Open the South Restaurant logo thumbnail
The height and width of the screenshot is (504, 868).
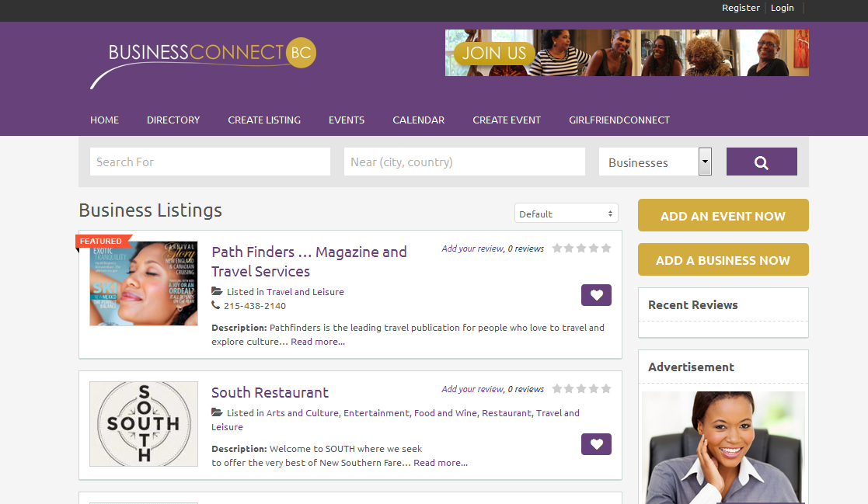[143, 423]
